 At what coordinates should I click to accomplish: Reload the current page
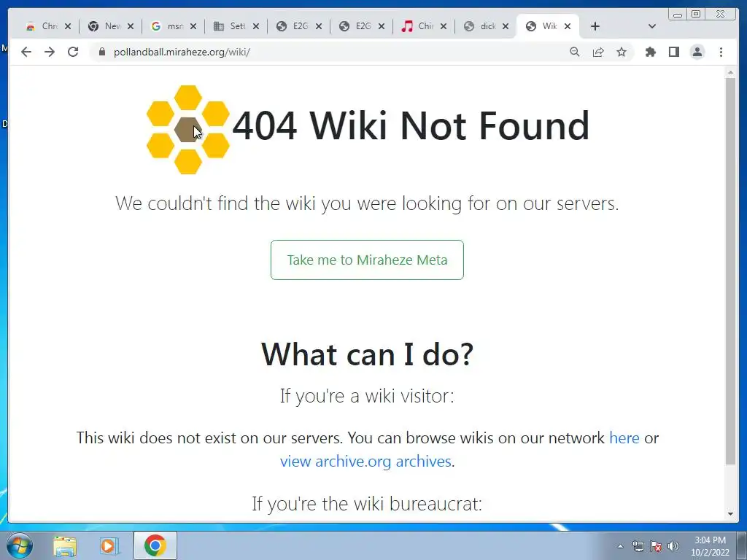[x=73, y=52]
